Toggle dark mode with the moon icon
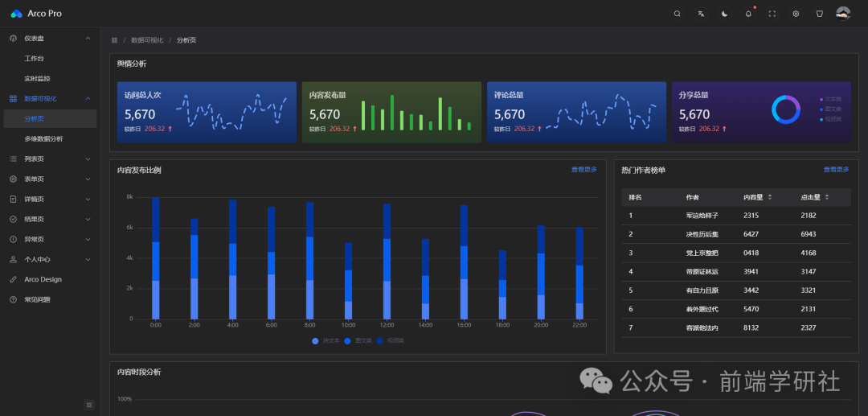This screenshot has width=868, height=416. tap(725, 14)
